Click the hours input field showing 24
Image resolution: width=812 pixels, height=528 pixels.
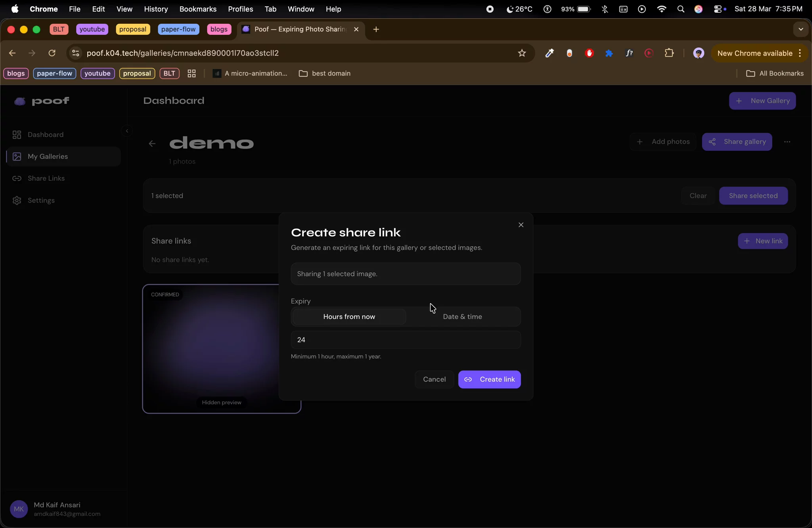point(406,340)
